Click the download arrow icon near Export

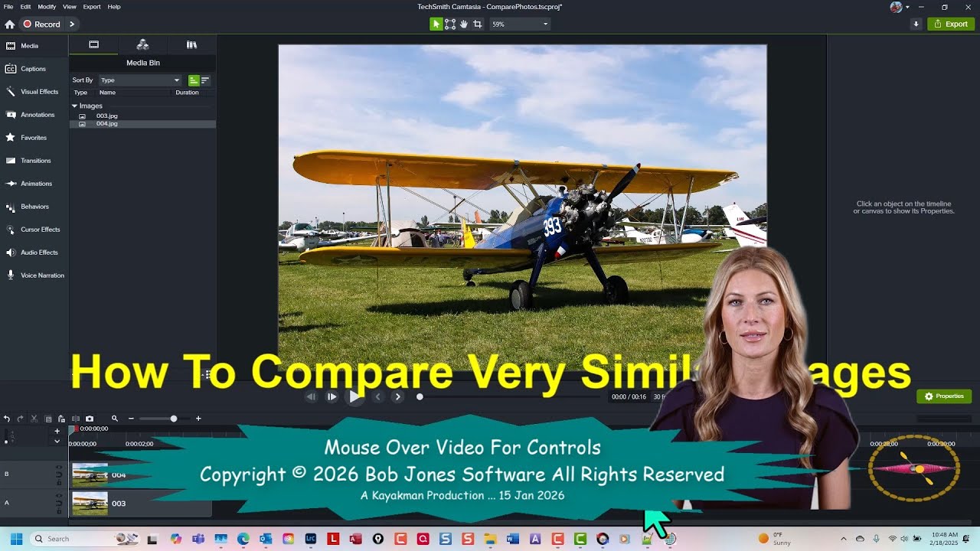point(916,24)
